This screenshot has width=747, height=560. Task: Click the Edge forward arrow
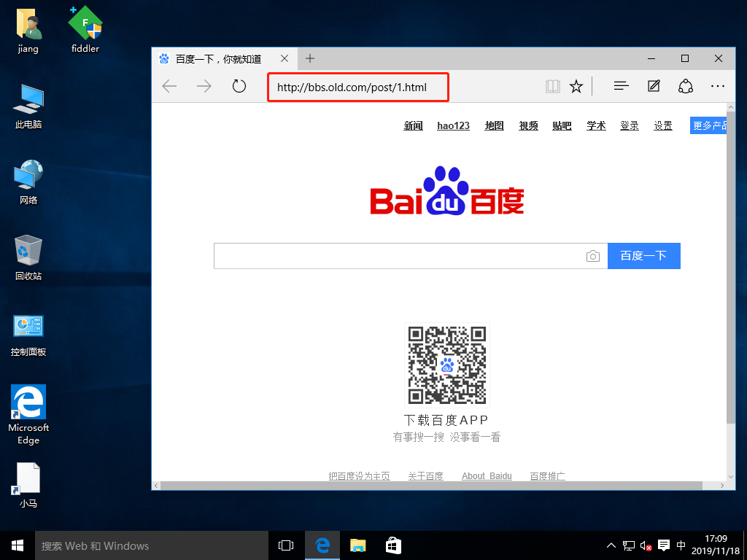click(x=204, y=86)
